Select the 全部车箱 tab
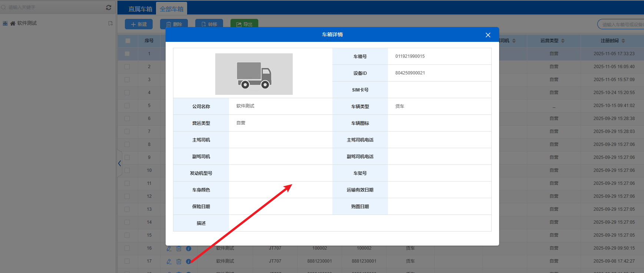Viewport: 644px width, 273px height. point(172,9)
